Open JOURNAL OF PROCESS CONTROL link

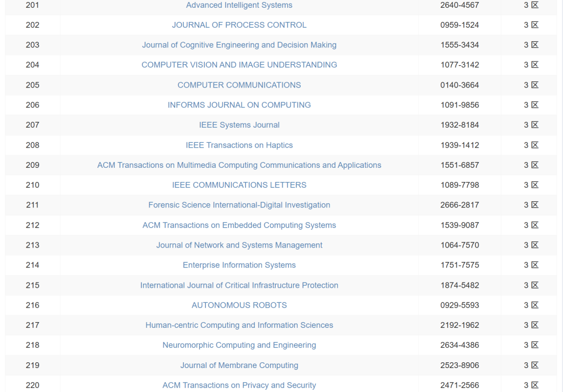(239, 25)
